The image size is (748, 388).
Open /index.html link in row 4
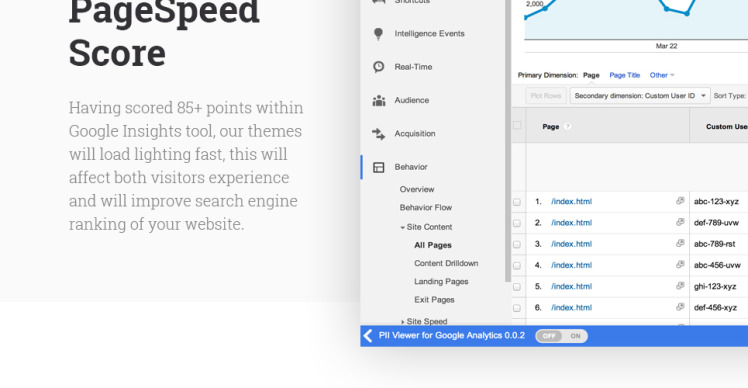click(571, 265)
